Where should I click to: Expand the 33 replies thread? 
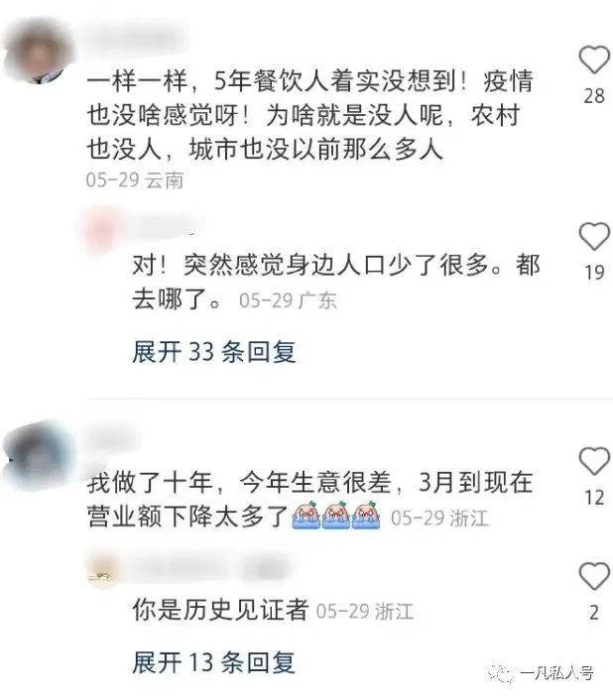(214, 352)
